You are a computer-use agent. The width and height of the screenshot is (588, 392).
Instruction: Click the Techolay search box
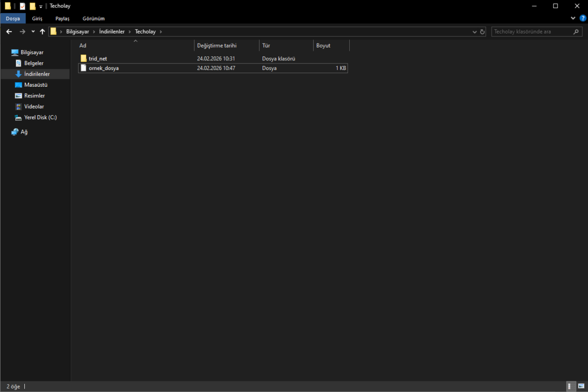tap(532, 31)
